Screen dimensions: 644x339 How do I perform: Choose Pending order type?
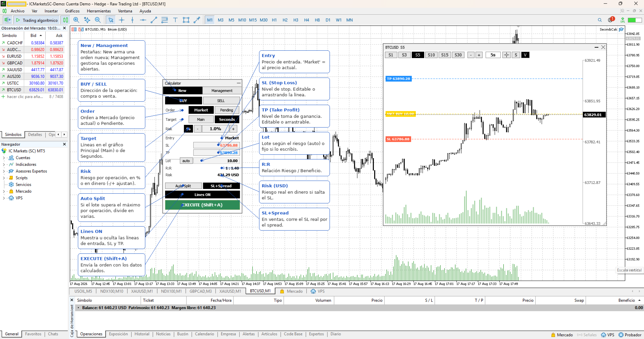(x=227, y=110)
